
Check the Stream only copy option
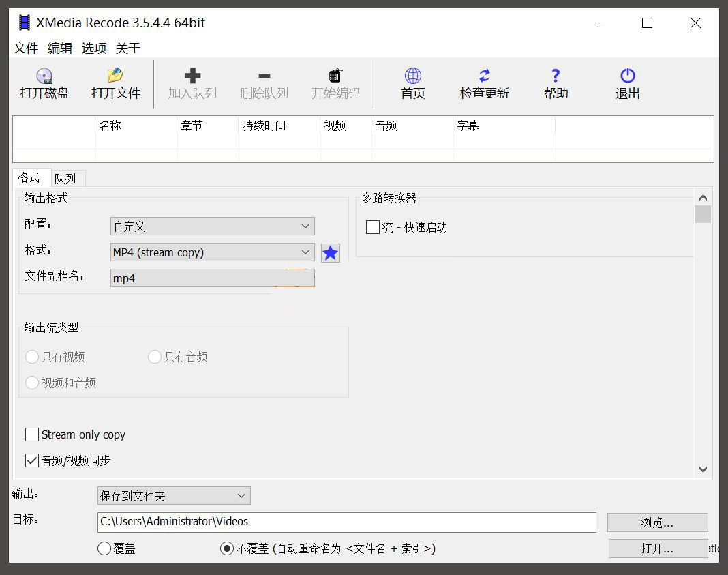[x=31, y=434]
